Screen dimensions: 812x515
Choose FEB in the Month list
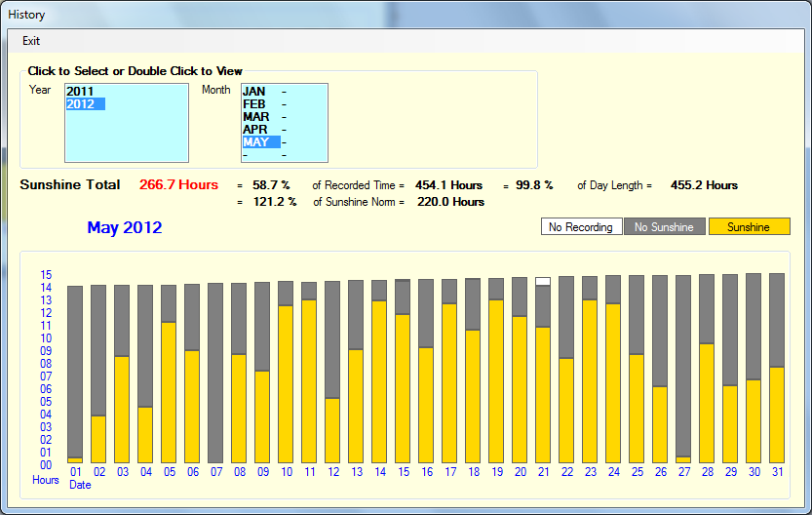pyautogui.click(x=254, y=104)
